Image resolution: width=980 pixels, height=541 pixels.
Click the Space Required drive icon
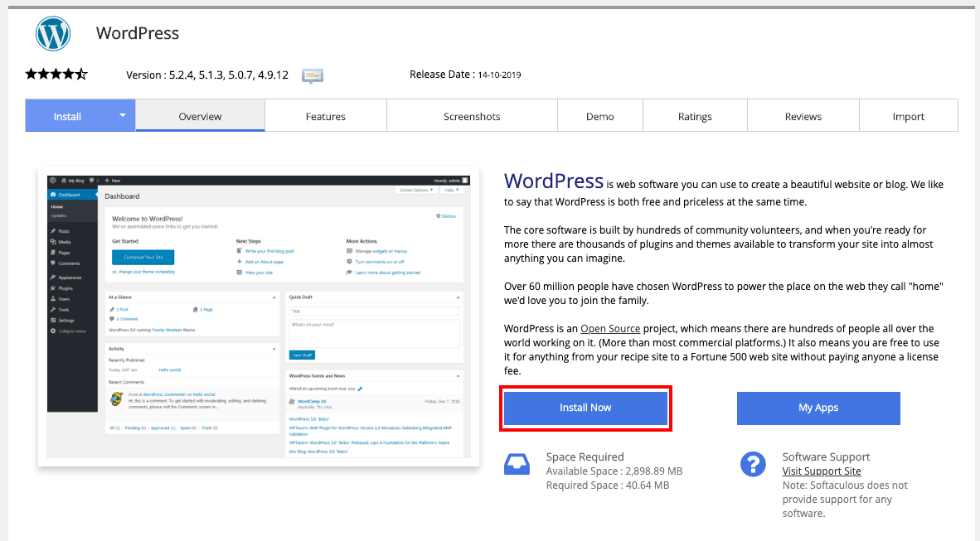point(517,464)
